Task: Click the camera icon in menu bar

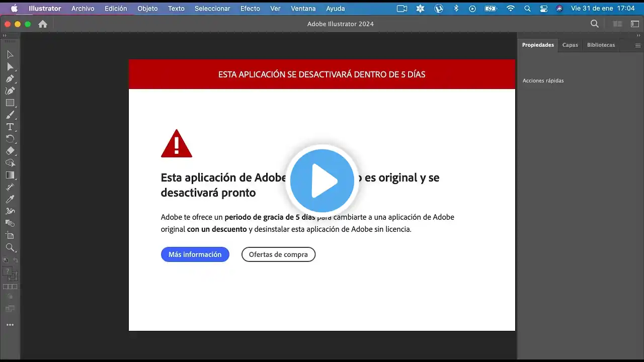Action: [x=402, y=9]
